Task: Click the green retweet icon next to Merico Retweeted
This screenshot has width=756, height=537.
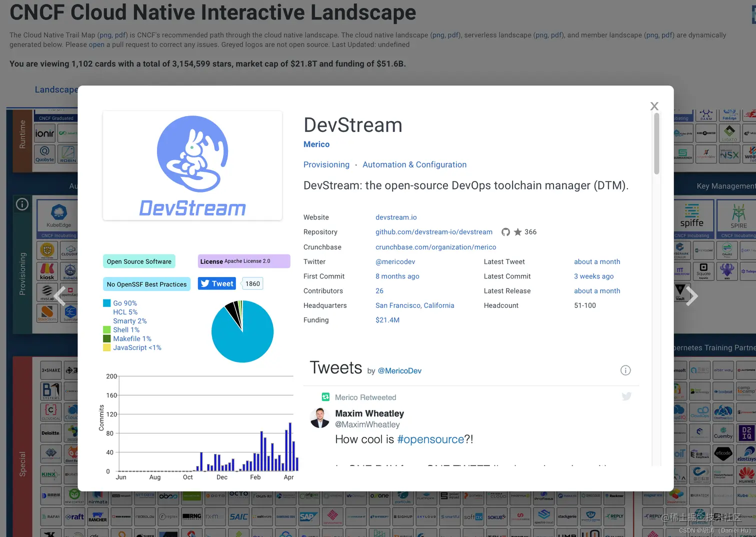Action: point(325,396)
